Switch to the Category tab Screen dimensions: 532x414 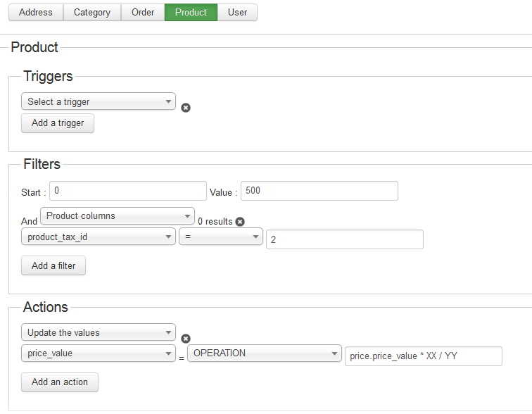tap(92, 12)
